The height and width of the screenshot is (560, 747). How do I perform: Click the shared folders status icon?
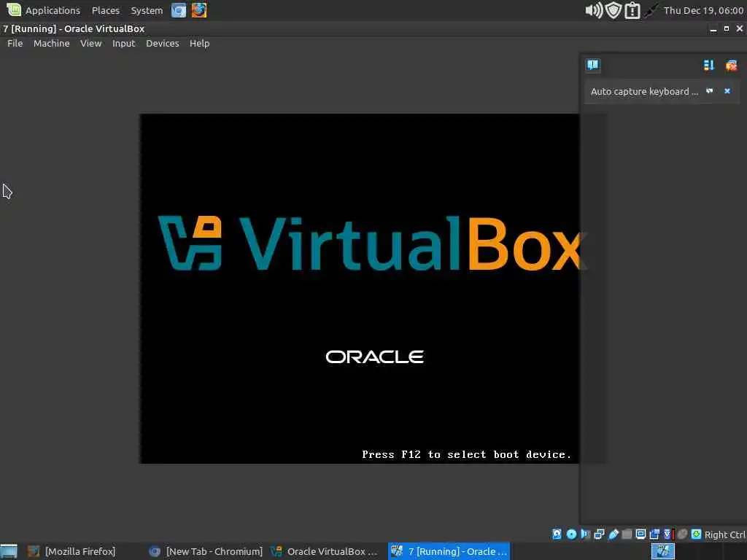click(x=627, y=534)
